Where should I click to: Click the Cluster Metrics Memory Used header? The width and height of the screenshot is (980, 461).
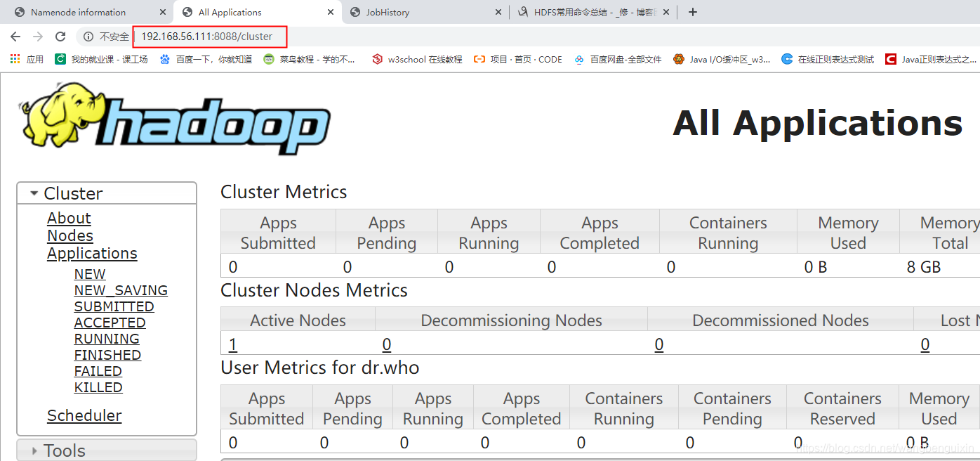[x=848, y=233]
